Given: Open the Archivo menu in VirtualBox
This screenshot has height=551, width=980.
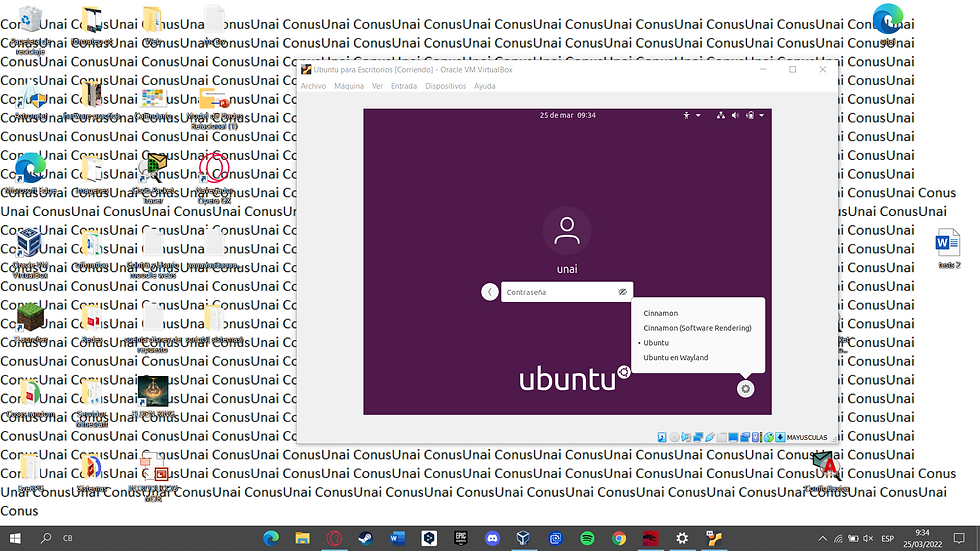Looking at the screenshot, I should tap(313, 86).
